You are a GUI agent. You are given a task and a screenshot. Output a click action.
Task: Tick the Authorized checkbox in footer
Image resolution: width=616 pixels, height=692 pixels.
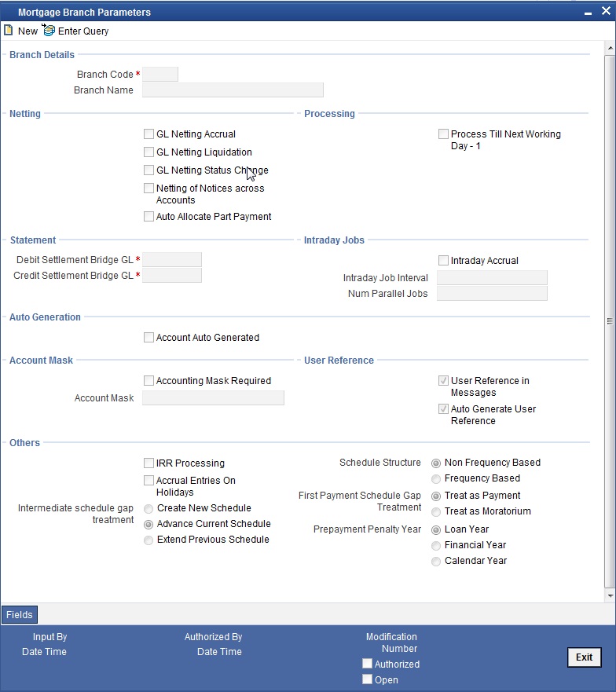(367, 663)
